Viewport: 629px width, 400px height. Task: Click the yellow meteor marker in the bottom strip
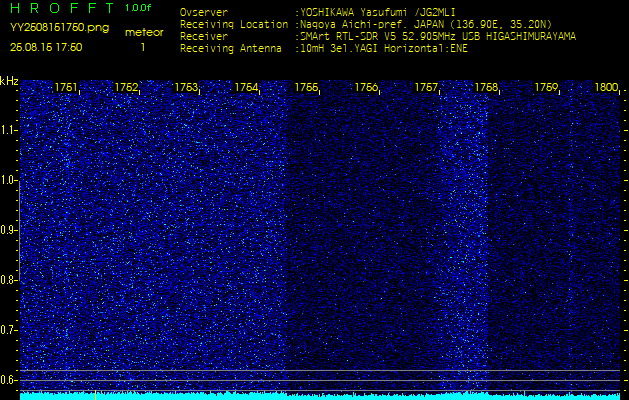pyautogui.click(x=95, y=396)
